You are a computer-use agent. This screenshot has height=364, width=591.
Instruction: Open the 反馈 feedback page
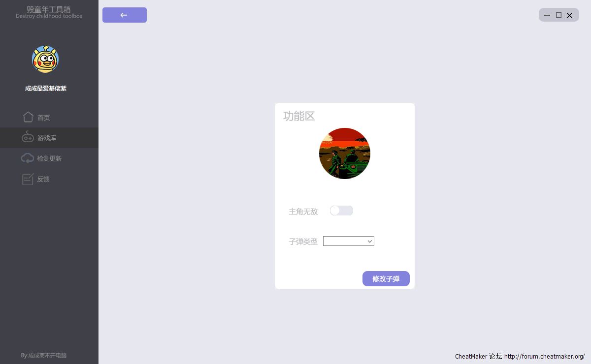(x=49, y=179)
